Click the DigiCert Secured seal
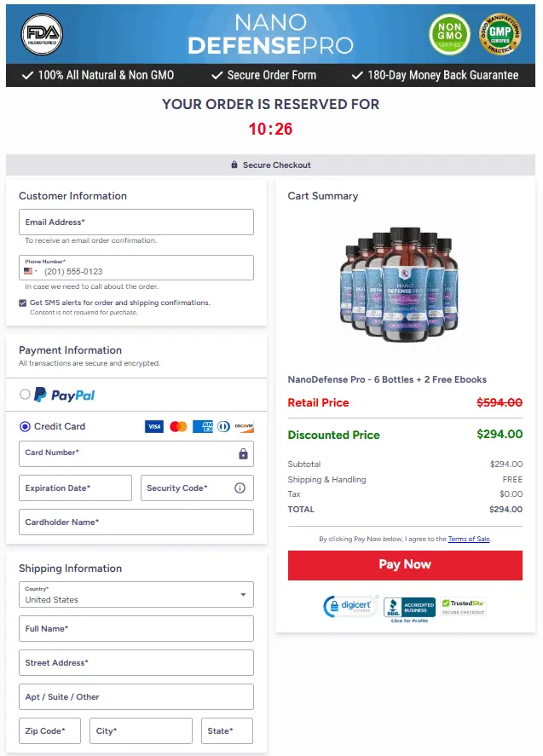This screenshot has height=756, width=543. pos(349,606)
